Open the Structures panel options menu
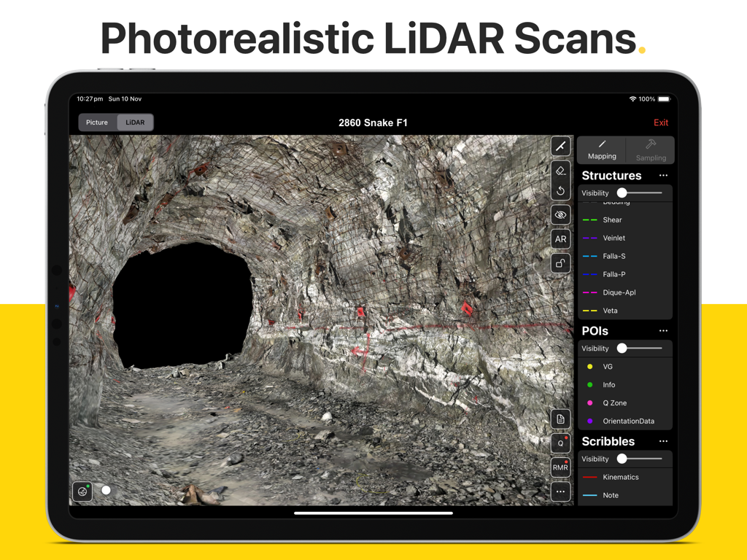The height and width of the screenshot is (560, 747). click(664, 175)
